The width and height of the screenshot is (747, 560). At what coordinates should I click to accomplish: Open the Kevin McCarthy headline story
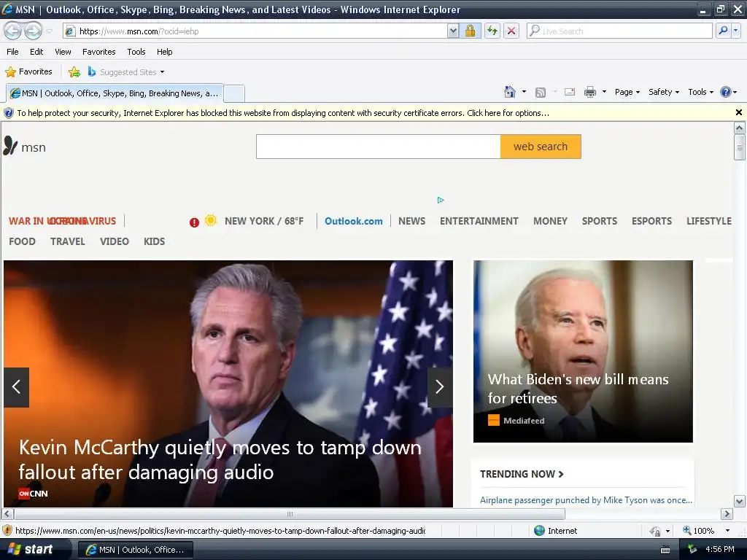[x=220, y=459]
